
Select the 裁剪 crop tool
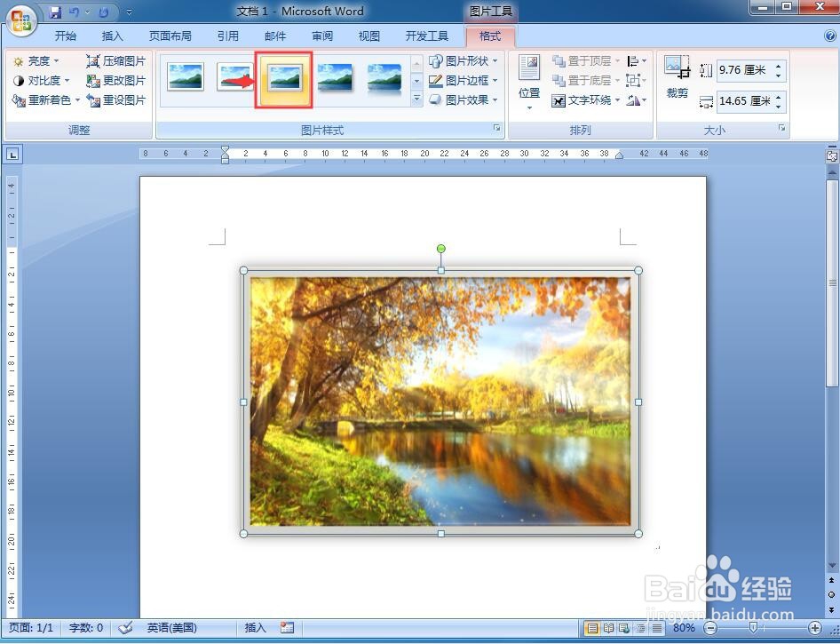click(678, 77)
